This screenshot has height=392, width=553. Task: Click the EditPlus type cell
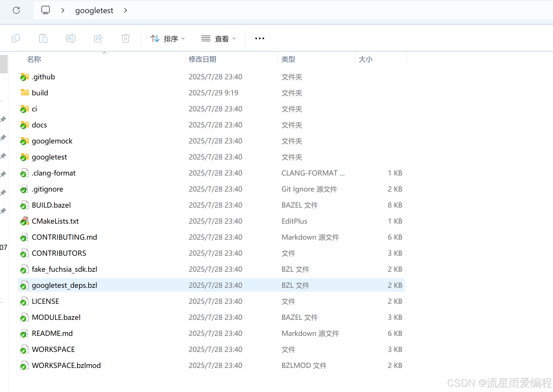(294, 221)
